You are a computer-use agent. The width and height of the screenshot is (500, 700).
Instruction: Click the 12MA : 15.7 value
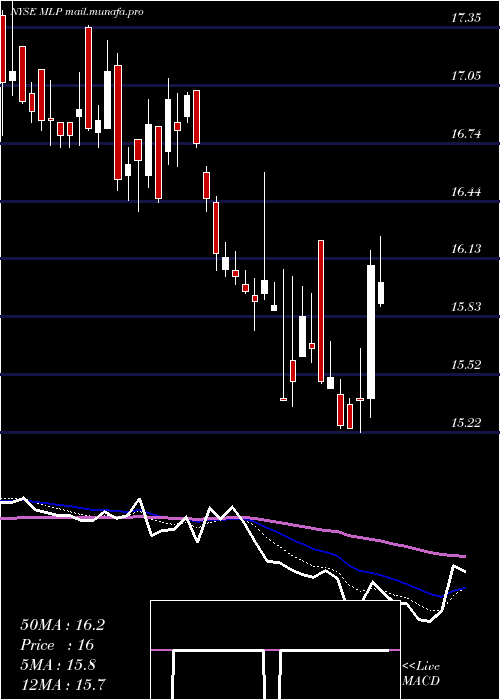[x=62, y=685]
